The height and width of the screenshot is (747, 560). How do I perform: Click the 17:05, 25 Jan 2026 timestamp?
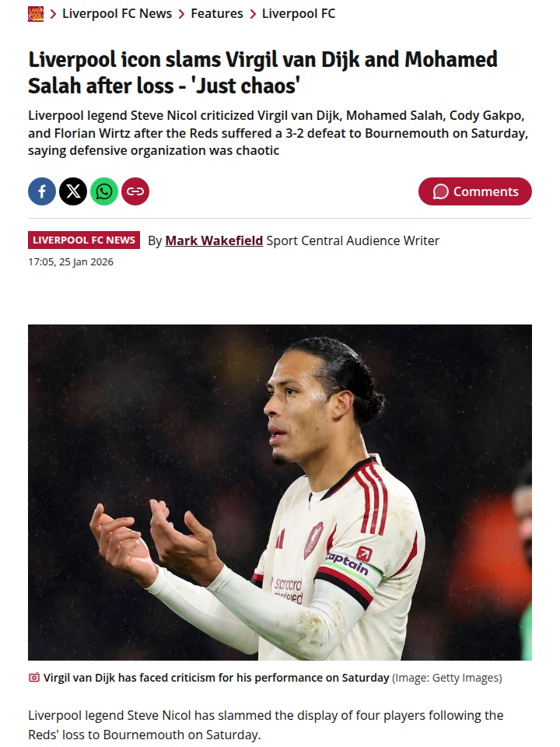coord(71,262)
